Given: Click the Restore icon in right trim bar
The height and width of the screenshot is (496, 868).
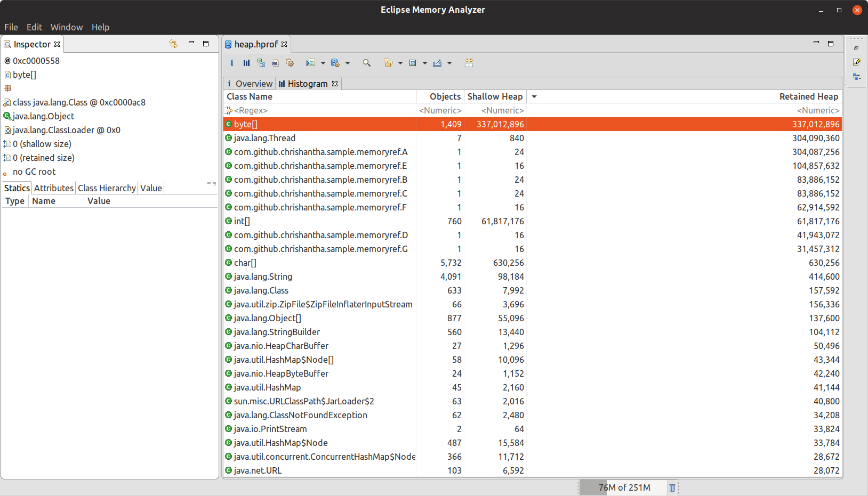Looking at the screenshot, I should 856,48.
